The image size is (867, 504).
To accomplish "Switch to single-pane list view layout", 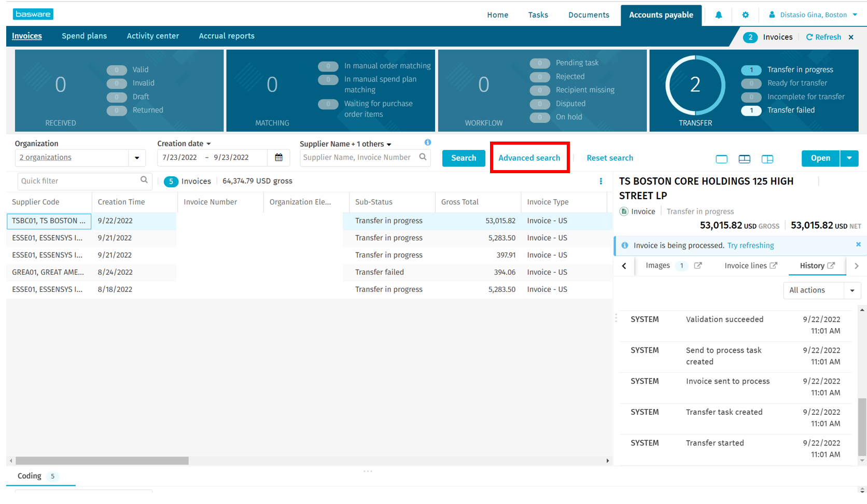I will coord(721,159).
